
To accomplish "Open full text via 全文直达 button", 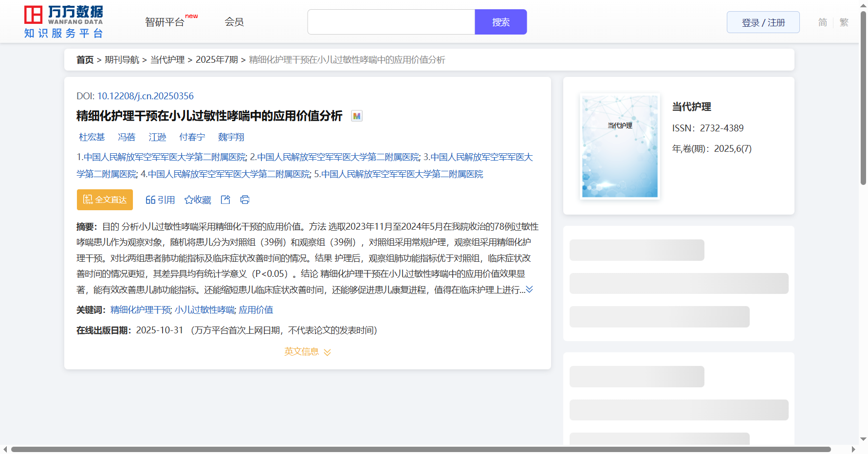I will [x=105, y=200].
